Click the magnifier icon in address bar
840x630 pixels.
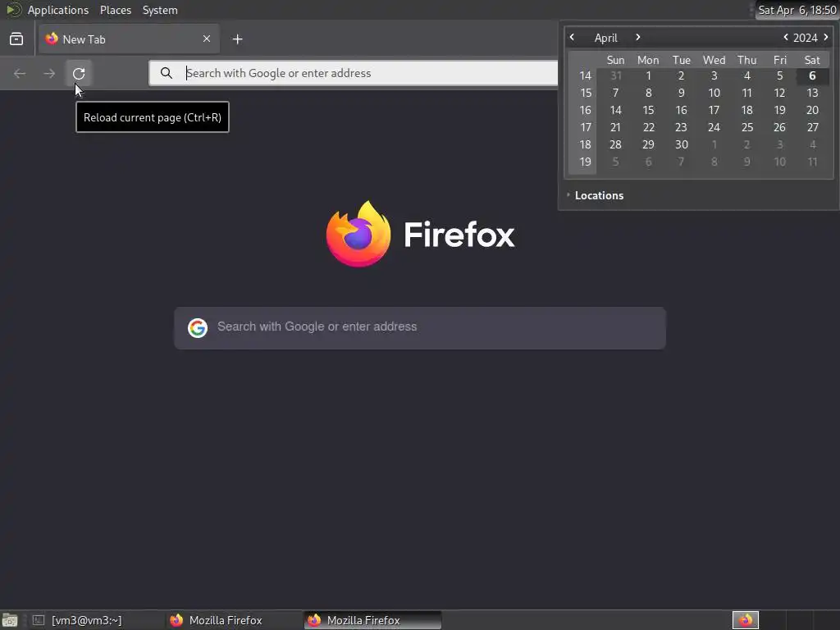167,73
